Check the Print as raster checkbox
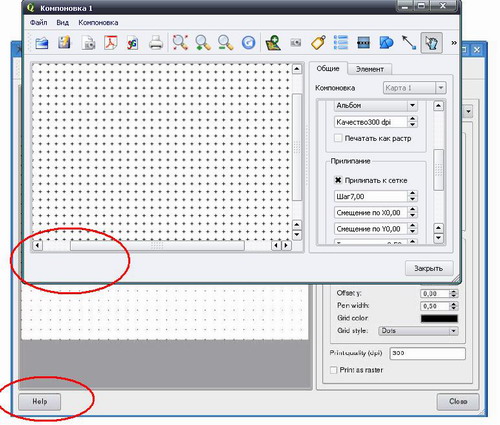 (x=333, y=370)
